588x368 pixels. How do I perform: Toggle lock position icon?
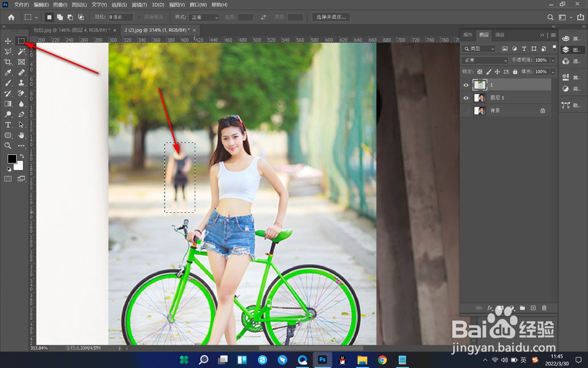(497, 72)
